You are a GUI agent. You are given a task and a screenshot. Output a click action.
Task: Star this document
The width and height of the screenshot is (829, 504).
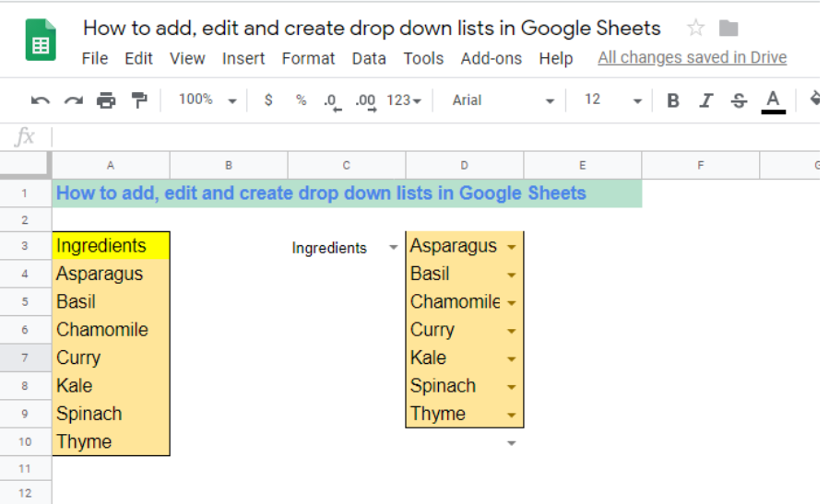pos(696,28)
